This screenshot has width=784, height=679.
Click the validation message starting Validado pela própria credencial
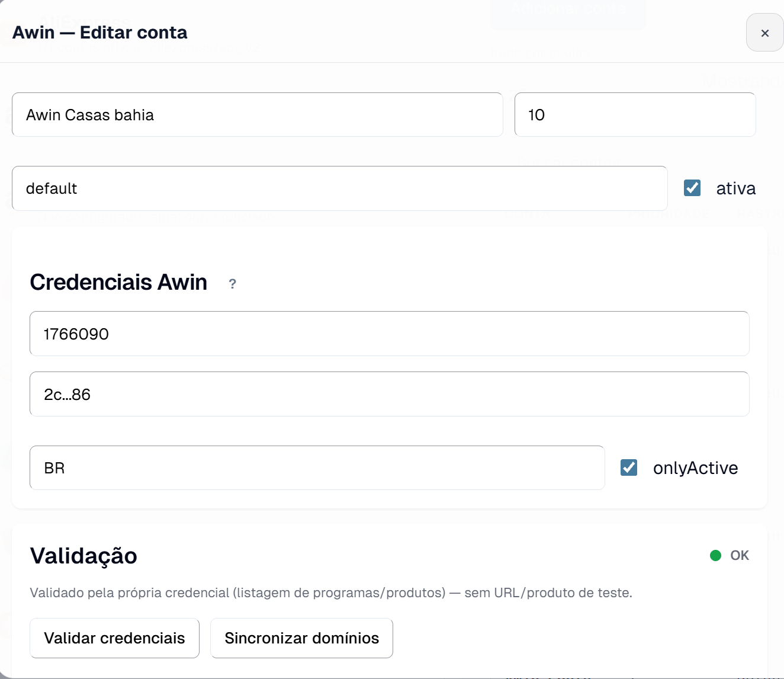click(331, 592)
